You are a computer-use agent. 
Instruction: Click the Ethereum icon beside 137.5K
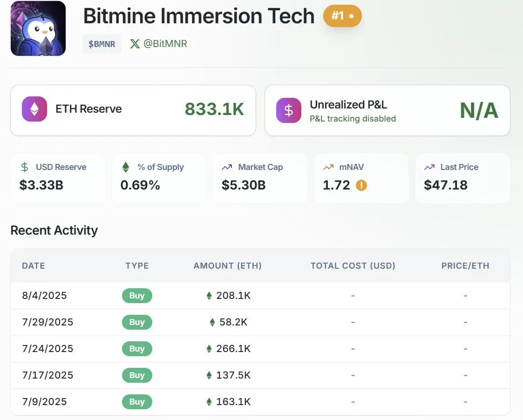point(209,375)
